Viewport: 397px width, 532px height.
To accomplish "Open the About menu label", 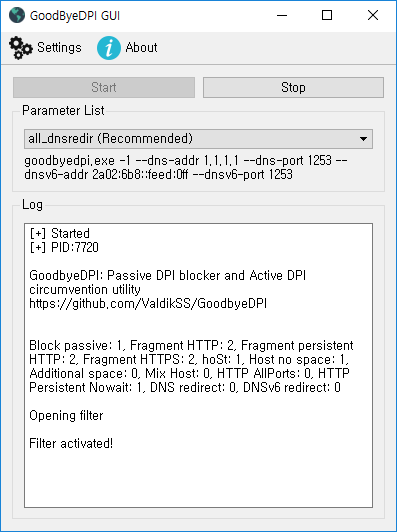I will (141, 48).
